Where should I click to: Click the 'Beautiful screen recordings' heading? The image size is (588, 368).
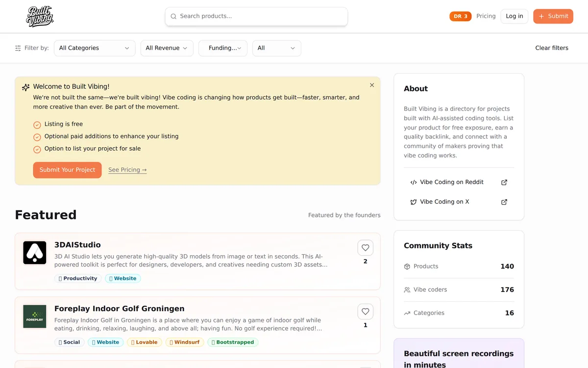point(459,359)
